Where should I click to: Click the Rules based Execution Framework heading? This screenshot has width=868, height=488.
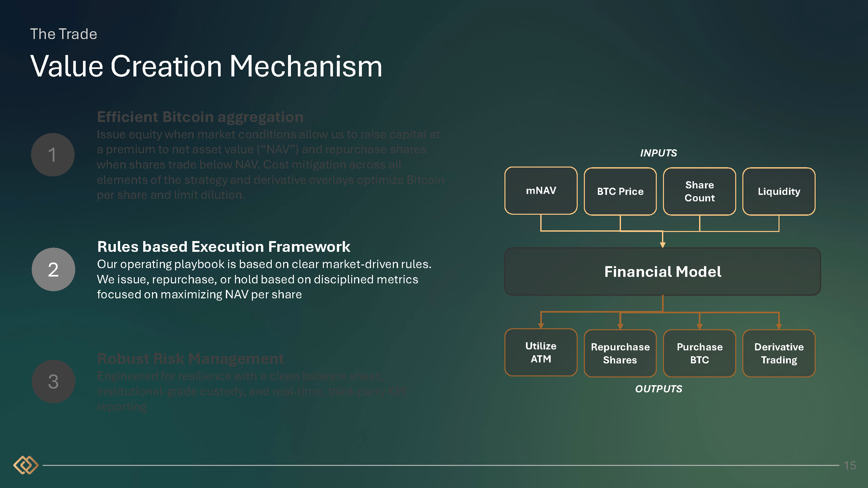point(223,247)
